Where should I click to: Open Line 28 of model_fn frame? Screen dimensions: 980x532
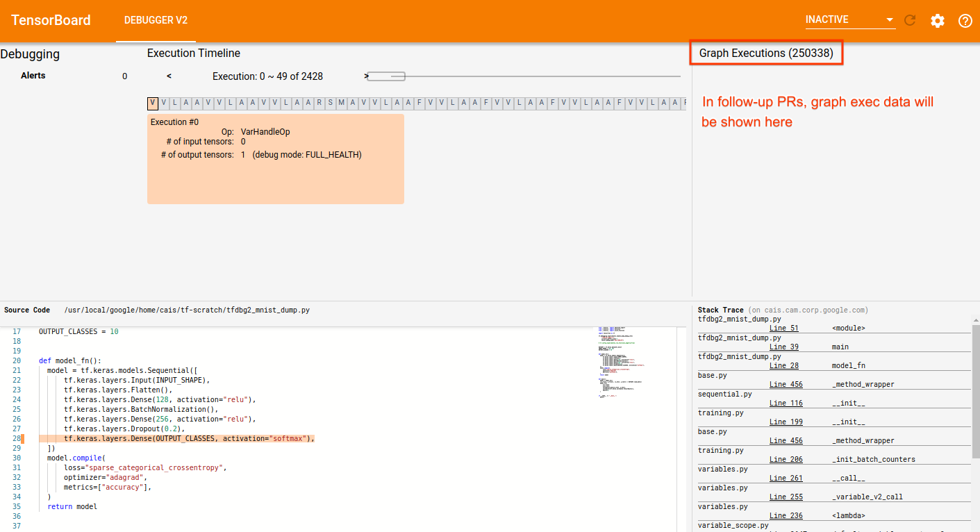tap(784, 365)
